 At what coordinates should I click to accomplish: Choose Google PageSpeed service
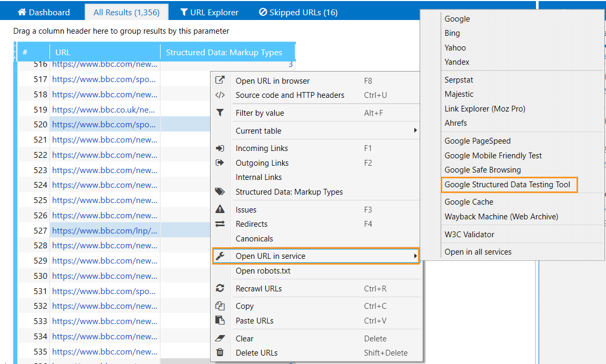click(478, 141)
